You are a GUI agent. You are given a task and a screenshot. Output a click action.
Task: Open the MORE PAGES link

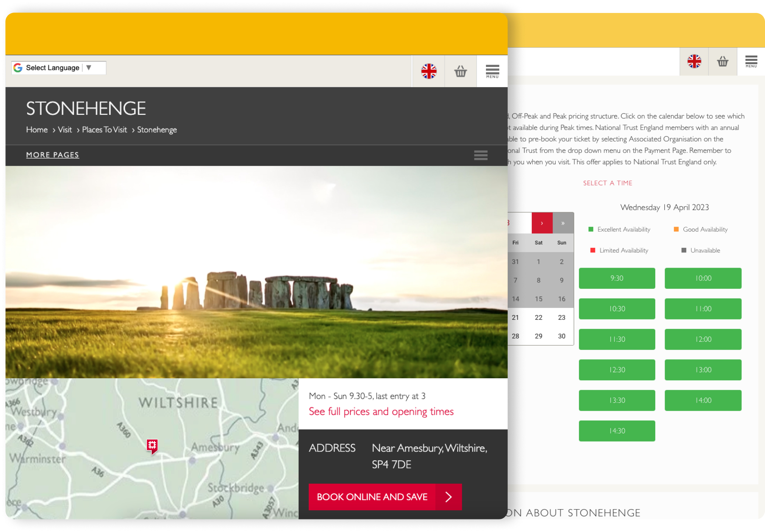point(53,155)
